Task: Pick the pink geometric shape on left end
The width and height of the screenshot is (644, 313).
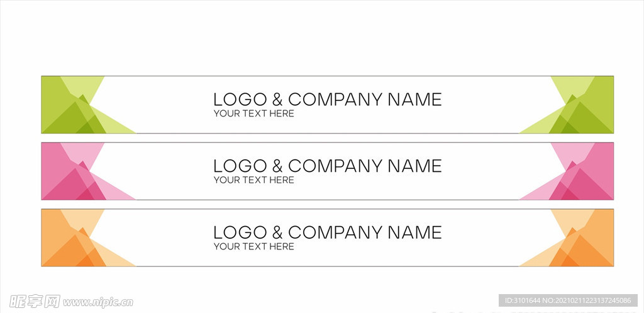Action: pos(69,171)
